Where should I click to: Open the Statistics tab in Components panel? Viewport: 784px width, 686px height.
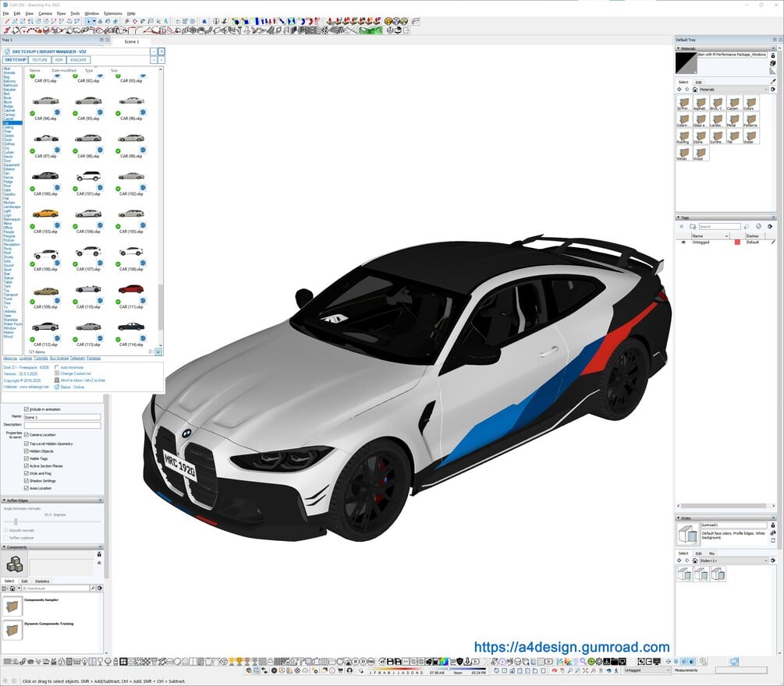pyautogui.click(x=42, y=581)
